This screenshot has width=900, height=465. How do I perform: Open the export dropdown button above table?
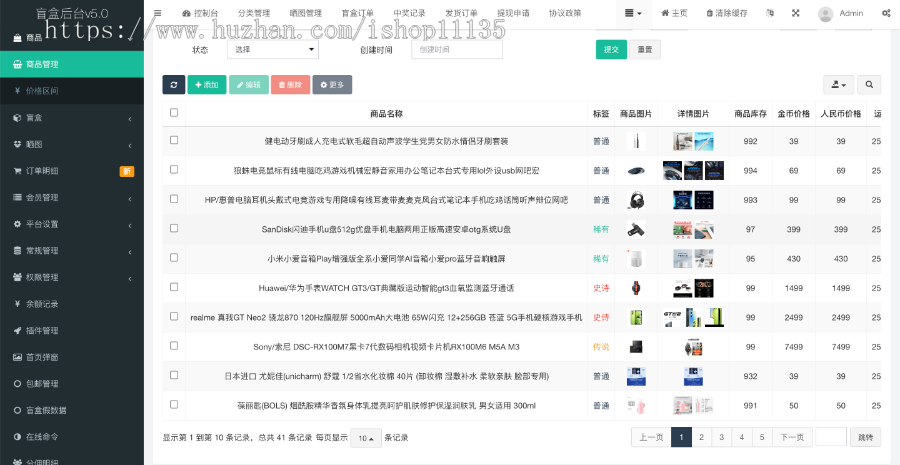(x=839, y=84)
